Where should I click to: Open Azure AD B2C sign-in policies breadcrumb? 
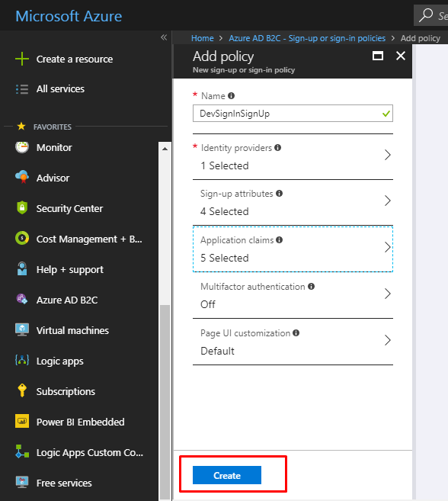[x=307, y=38]
